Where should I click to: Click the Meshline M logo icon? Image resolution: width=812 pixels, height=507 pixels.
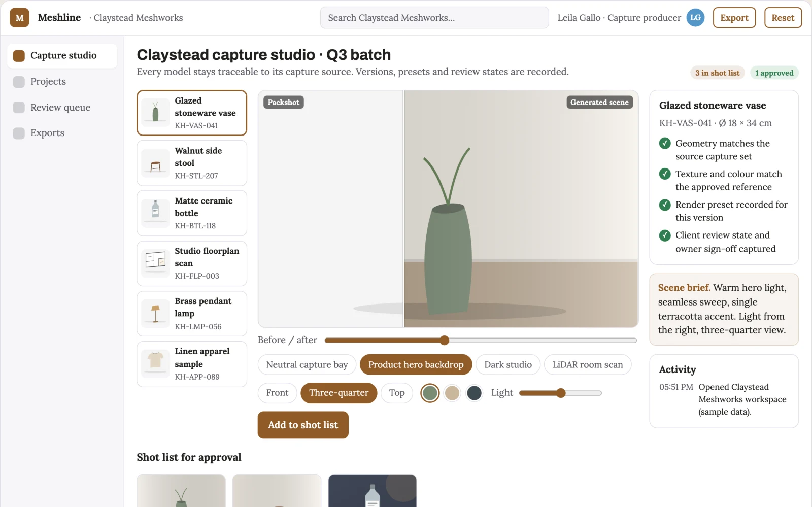point(19,18)
